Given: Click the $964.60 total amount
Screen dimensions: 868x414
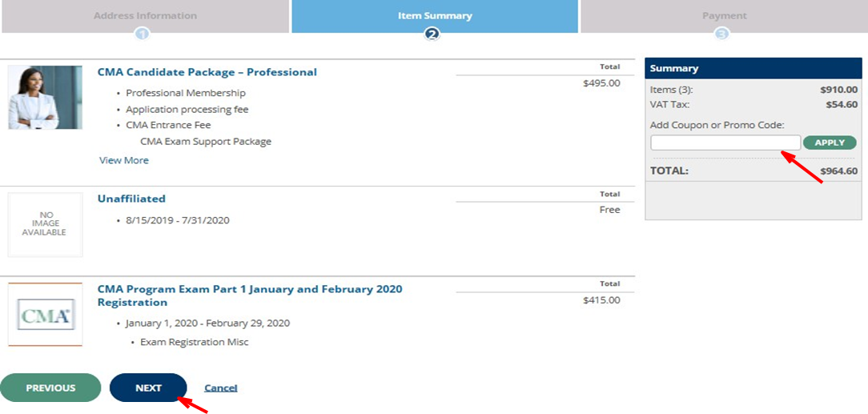Looking at the screenshot, I should [838, 171].
